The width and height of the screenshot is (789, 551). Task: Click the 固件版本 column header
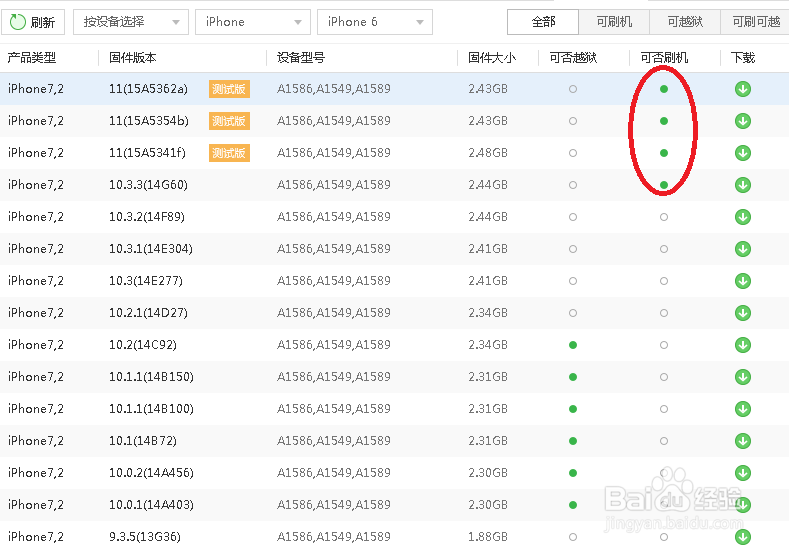[x=133, y=58]
